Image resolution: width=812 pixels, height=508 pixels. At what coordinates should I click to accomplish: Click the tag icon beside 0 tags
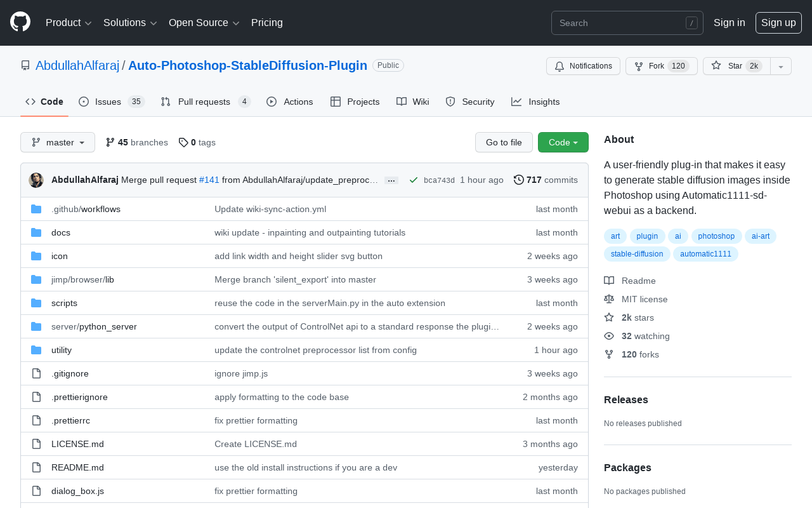183,142
